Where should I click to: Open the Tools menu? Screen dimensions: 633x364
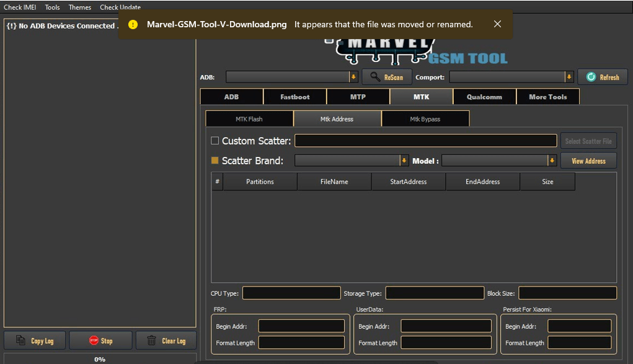[51, 7]
